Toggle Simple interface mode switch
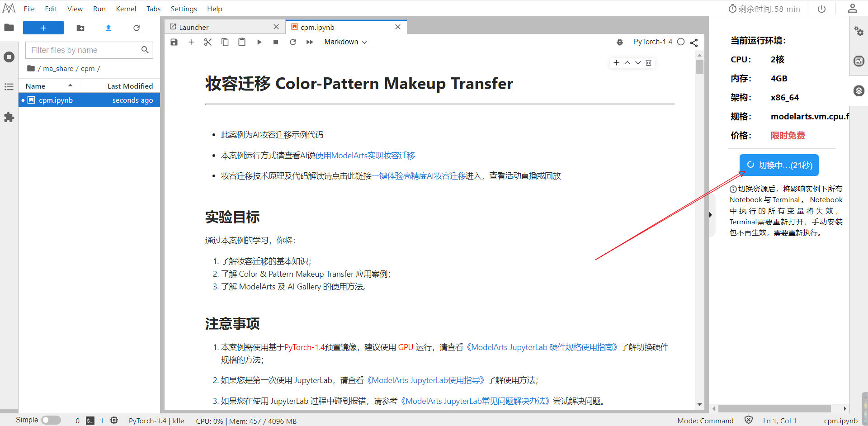 tap(51, 420)
